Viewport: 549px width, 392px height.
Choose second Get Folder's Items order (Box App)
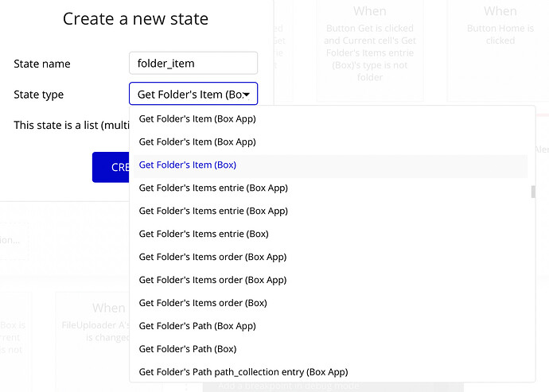click(x=330, y=280)
